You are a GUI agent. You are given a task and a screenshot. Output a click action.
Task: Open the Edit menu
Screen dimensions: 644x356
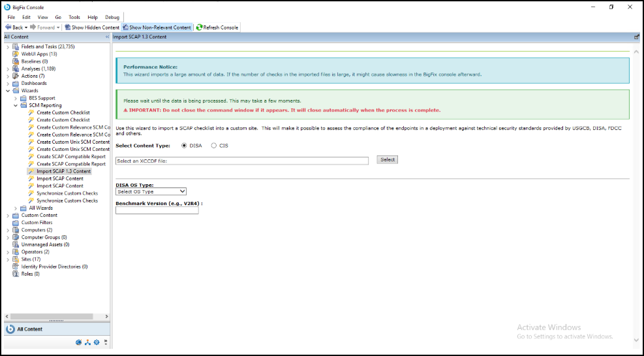26,17
